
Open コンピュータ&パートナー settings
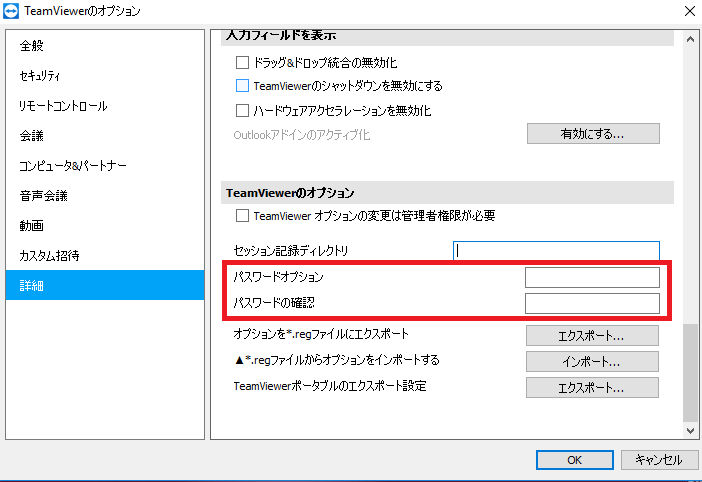(73, 166)
